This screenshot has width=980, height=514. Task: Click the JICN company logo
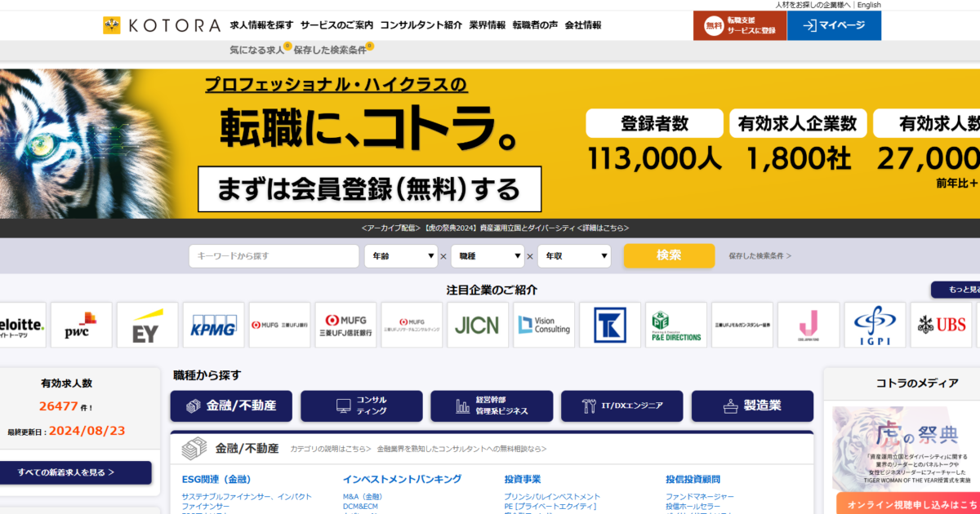point(478,325)
